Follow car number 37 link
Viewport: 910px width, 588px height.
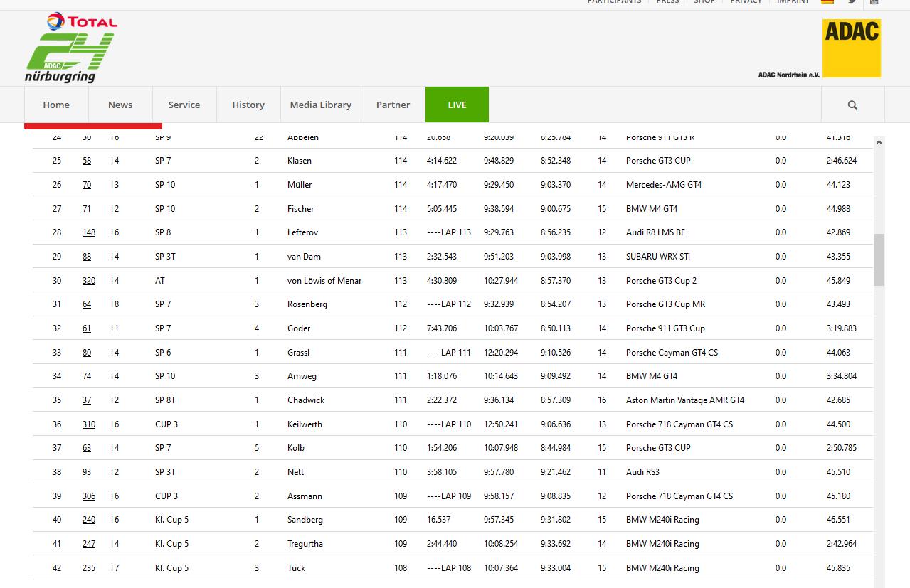tap(87, 400)
